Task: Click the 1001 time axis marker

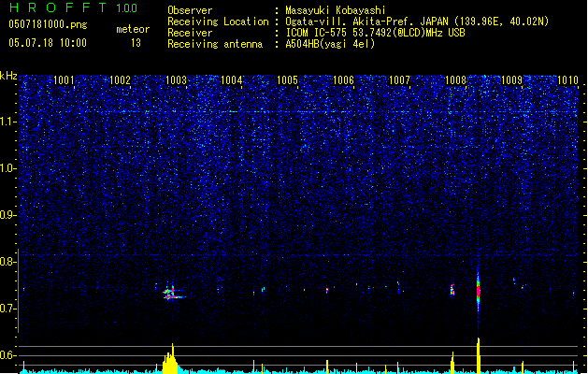Action: click(x=64, y=80)
